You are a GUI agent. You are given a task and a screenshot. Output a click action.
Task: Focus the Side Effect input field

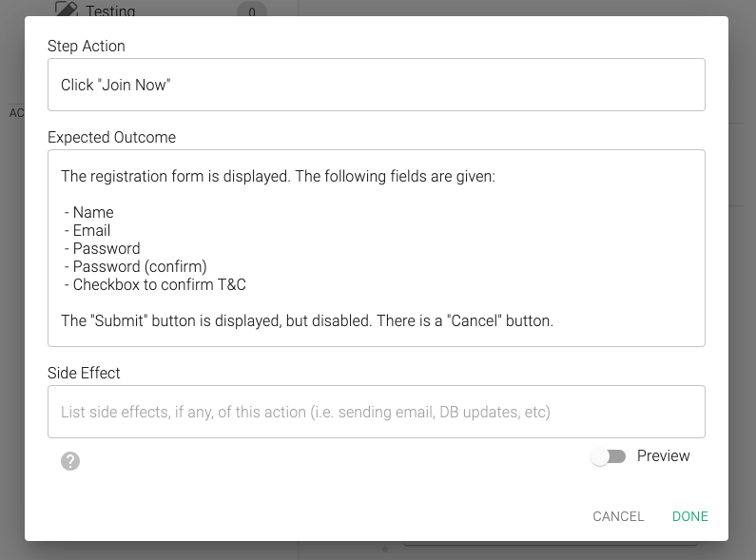coord(376,412)
